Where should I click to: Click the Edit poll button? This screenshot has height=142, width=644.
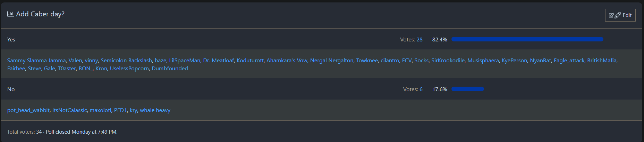620,15
